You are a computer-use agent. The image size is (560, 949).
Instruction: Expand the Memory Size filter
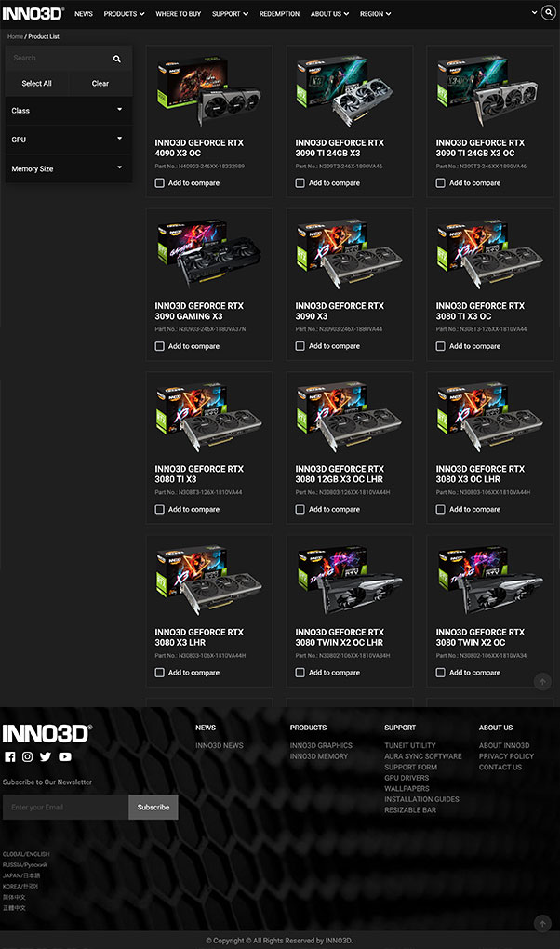(x=69, y=168)
